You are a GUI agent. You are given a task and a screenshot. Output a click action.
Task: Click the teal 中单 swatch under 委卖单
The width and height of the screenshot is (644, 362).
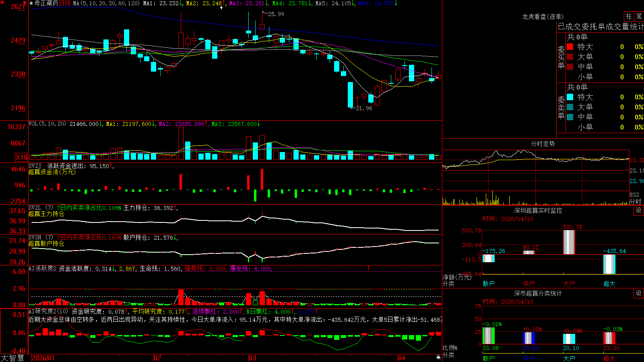(x=570, y=117)
